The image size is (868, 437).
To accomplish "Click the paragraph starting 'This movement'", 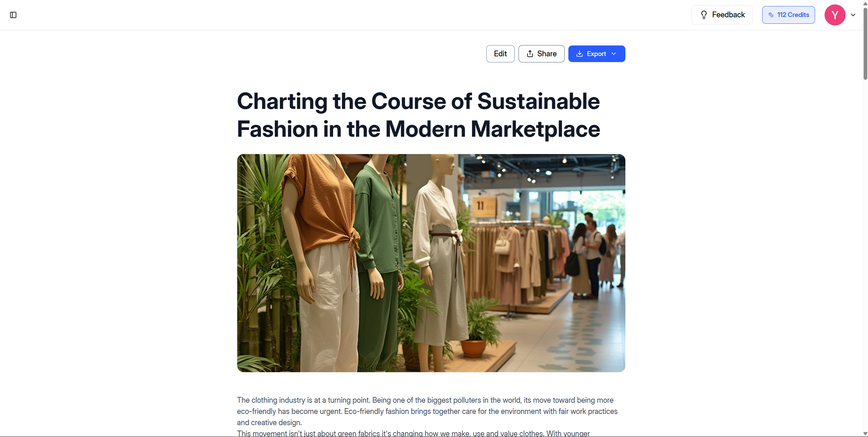I will click(x=413, y=433).
